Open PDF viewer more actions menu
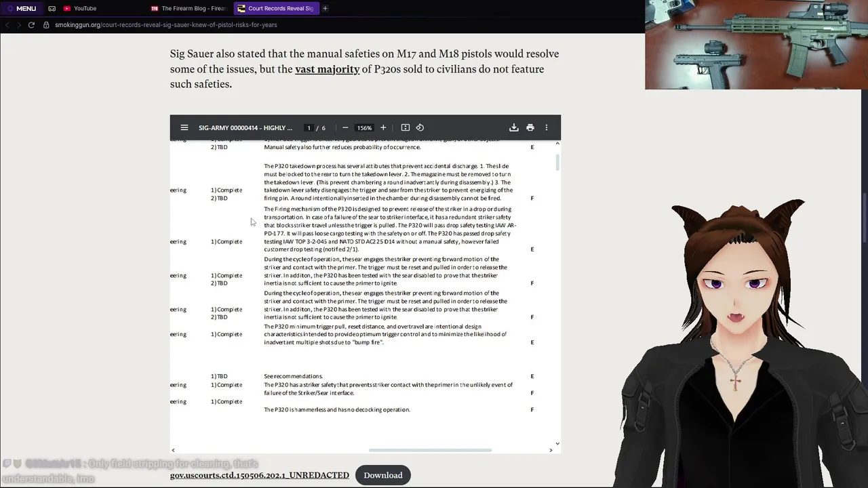868x488 pixels. pos(547,127)
